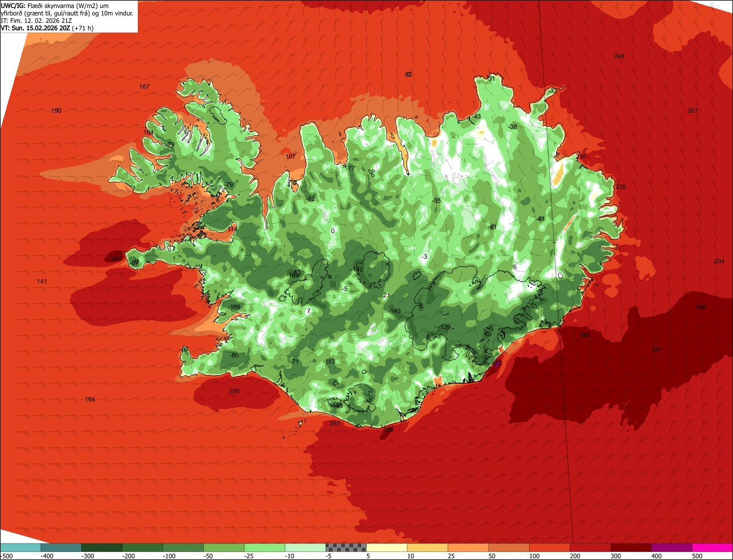Click the flux value '184' on the map
This screenshot has height=560, width=733.
[x=148, y=132]
